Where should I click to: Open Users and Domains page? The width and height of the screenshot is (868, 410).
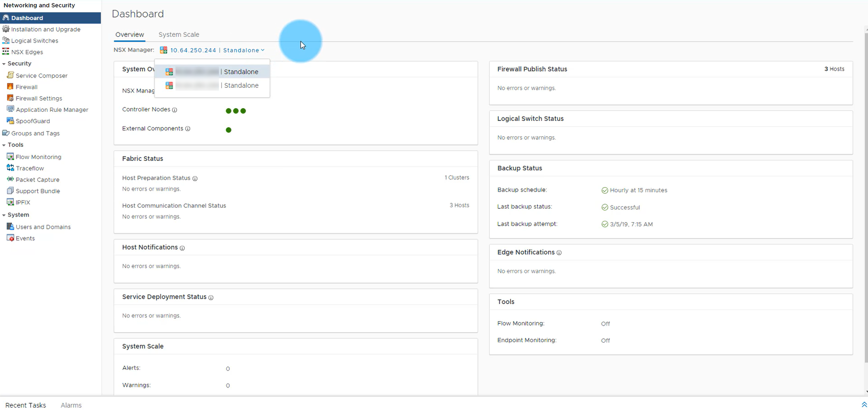pos(43,227)
